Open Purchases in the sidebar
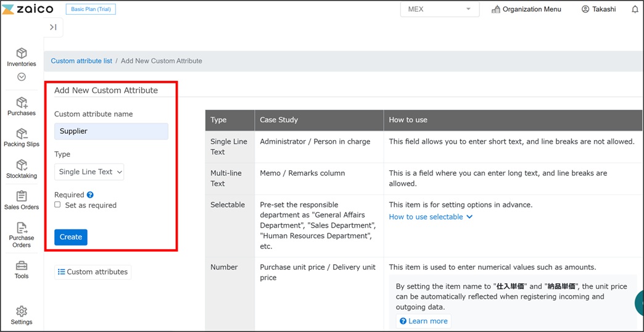Viewport: 644px width, 332px height. pos(22,107)
